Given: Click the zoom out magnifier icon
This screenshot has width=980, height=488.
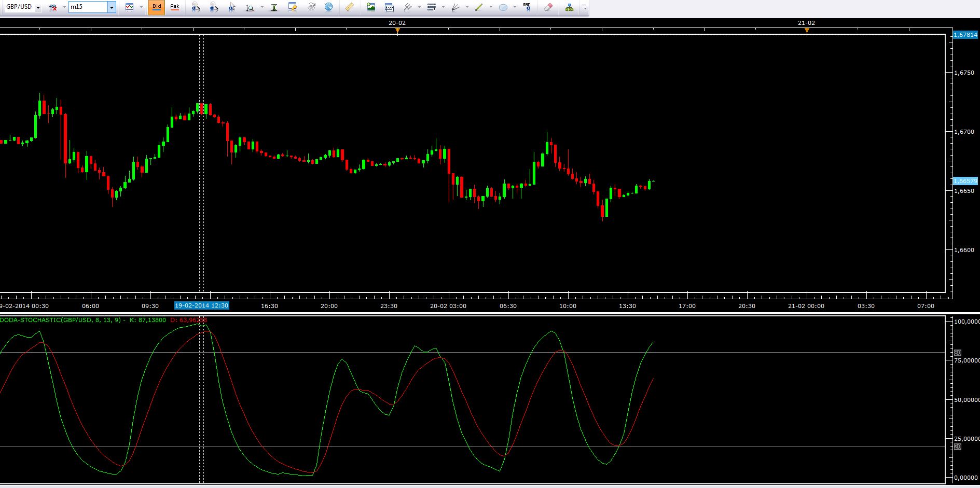Looking at the screenshot, I should click(x=214, y=7).
